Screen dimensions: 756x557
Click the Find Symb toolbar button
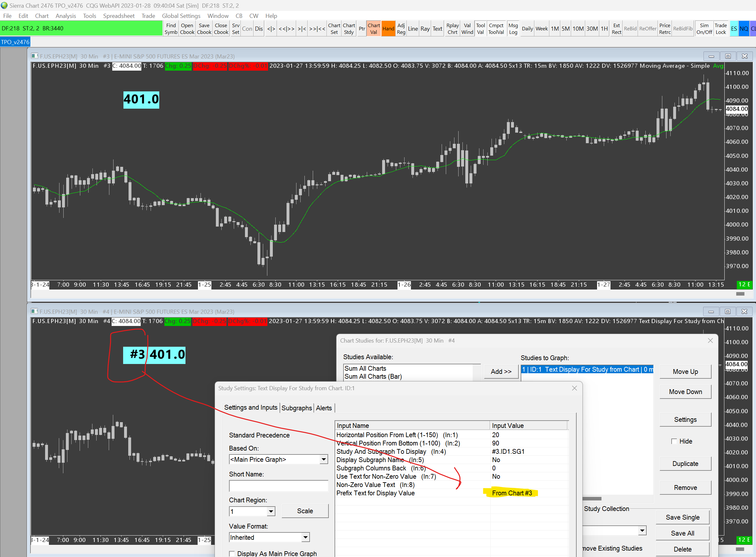click(x=171, y=29)
